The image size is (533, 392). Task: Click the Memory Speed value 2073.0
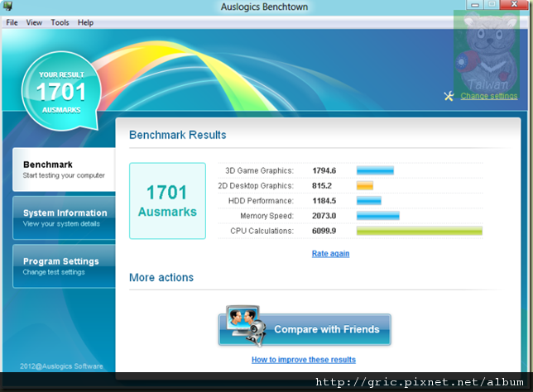click(324, 216)
